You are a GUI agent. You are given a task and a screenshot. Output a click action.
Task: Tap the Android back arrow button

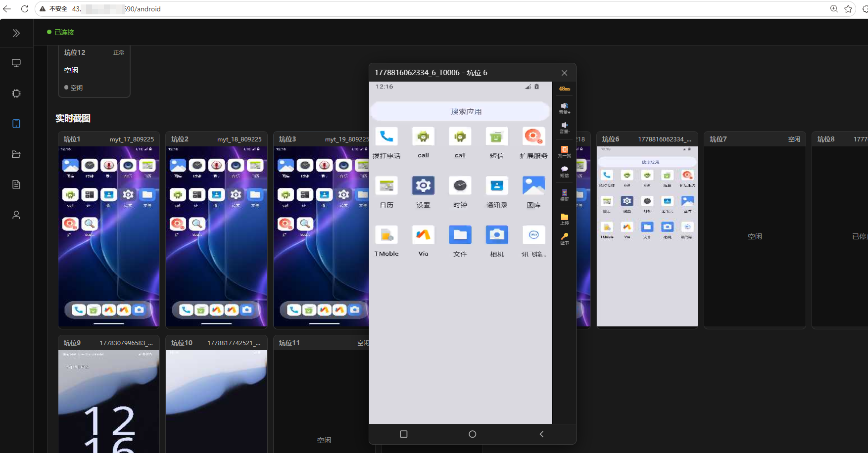tap(541, 434)
